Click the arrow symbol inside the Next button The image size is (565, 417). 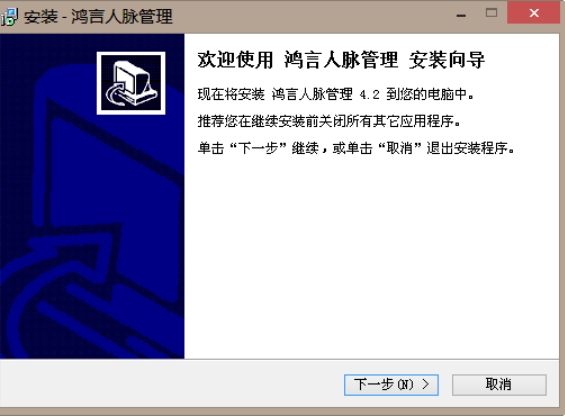click(426, 384)
